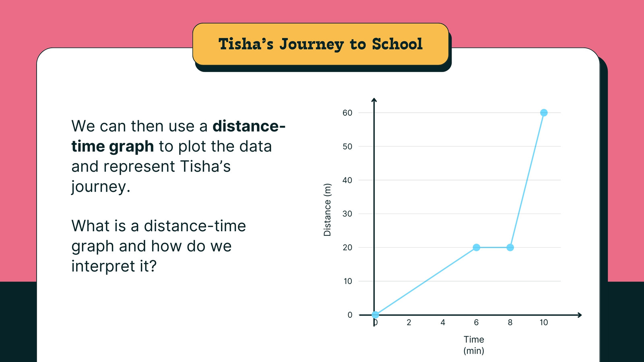Click the 50 label on the distance axis
The height and width of the screenshot is (362, 644).
pos(347,147)
